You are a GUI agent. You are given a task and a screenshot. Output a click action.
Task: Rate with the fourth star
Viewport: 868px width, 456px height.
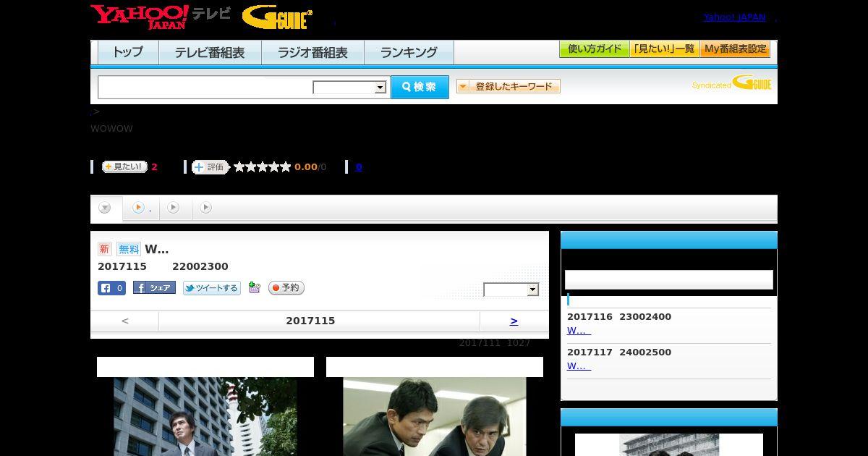(x=274, y=167)
